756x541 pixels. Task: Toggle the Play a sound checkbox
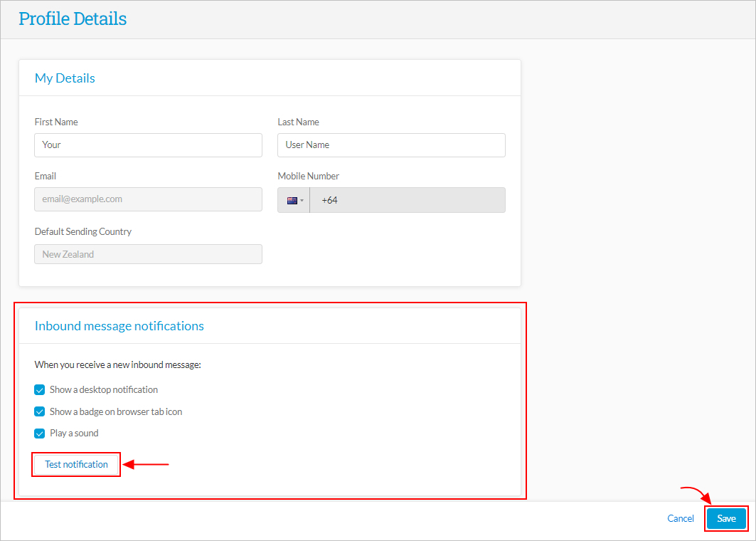point(40,433)
